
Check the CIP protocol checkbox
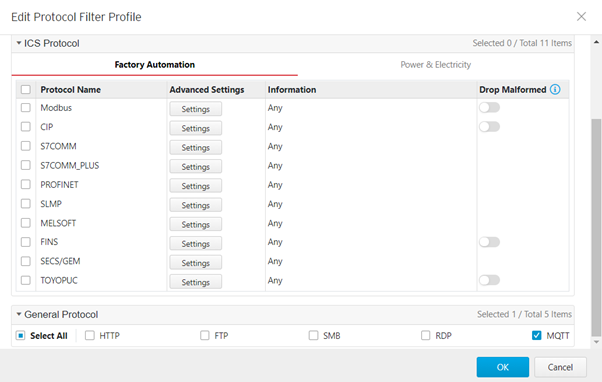[26, 127]
